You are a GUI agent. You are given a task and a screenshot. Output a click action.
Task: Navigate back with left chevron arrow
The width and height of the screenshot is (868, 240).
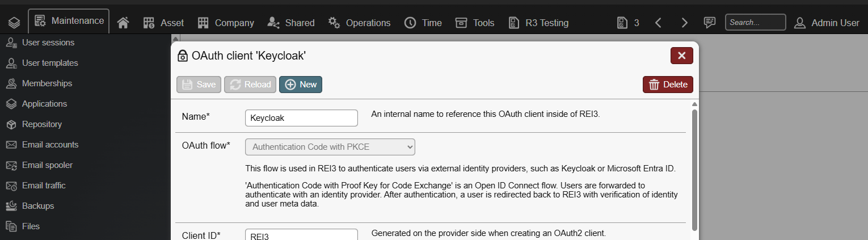(658, 23)
